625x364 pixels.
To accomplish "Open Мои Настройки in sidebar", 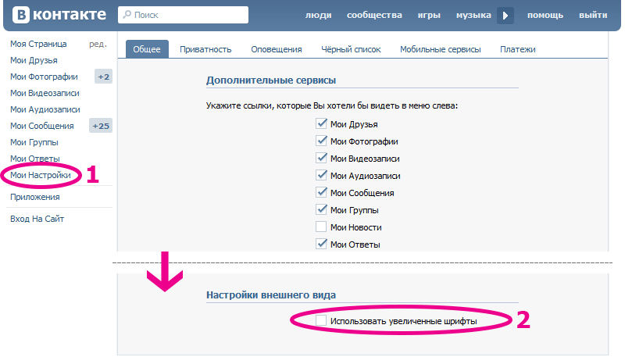I will 41,175.
